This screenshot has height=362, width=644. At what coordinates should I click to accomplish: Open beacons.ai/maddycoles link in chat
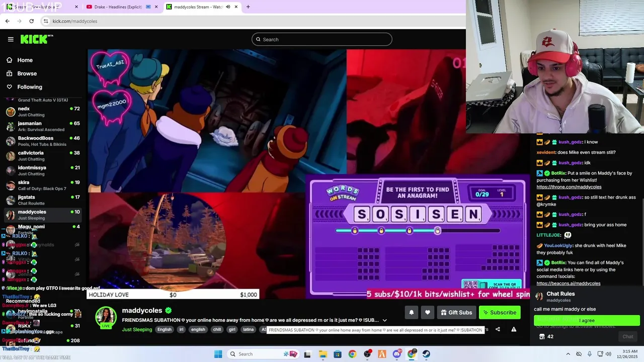pyautogui.click(x=568, y=284)
